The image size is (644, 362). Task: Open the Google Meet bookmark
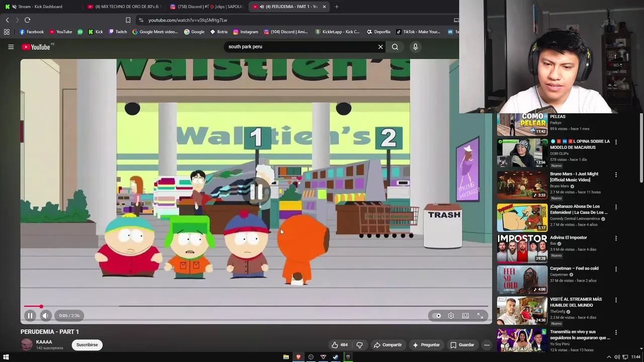coord(155,32)
